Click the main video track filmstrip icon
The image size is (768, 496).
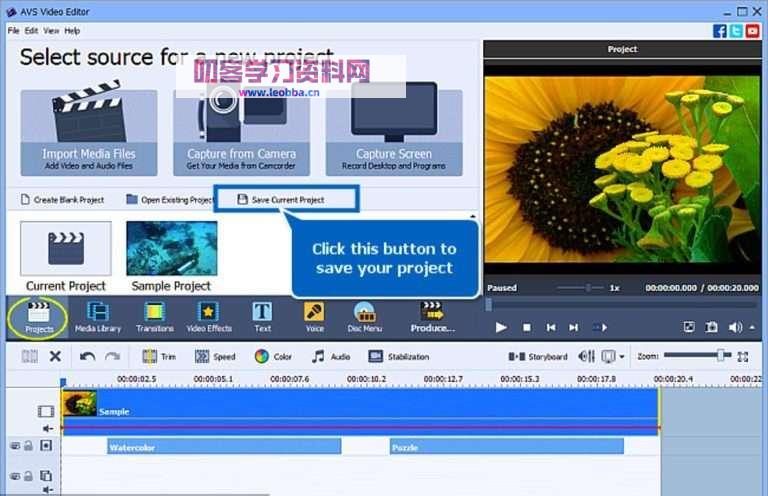(x=46, y=411)
